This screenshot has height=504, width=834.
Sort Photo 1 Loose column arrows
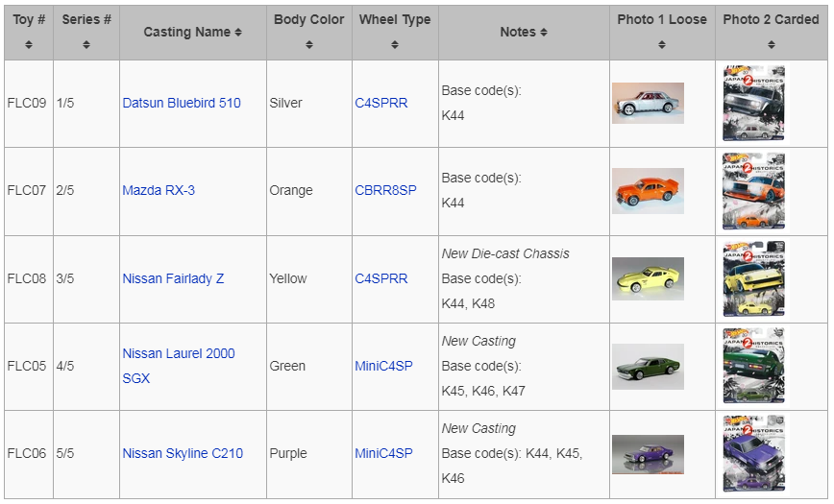[662, 45]
